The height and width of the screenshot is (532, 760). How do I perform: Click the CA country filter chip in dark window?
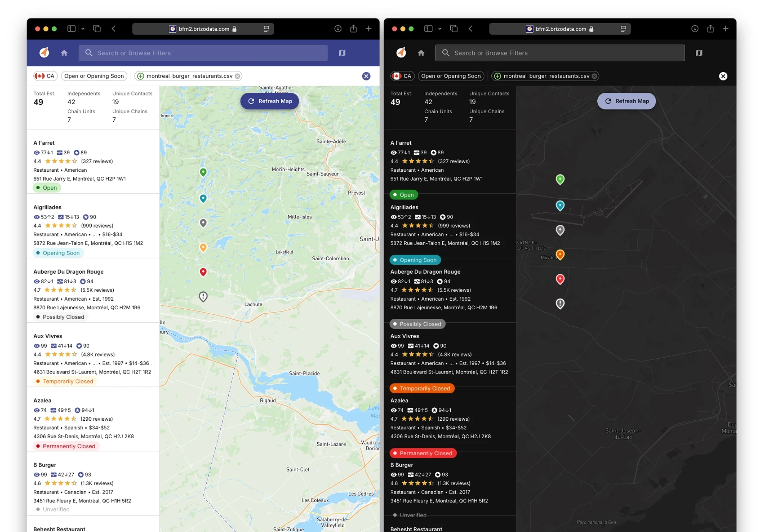pos(402,76)
